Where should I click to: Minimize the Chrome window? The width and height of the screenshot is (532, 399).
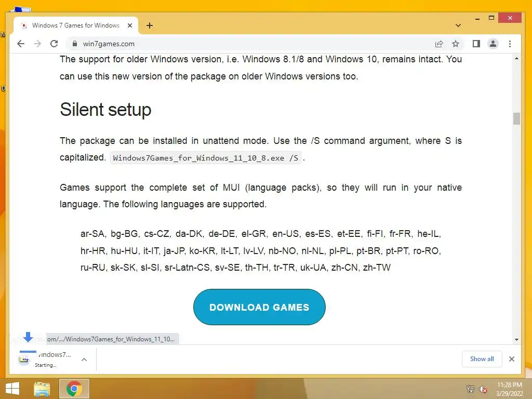click(x=477, y=18)
